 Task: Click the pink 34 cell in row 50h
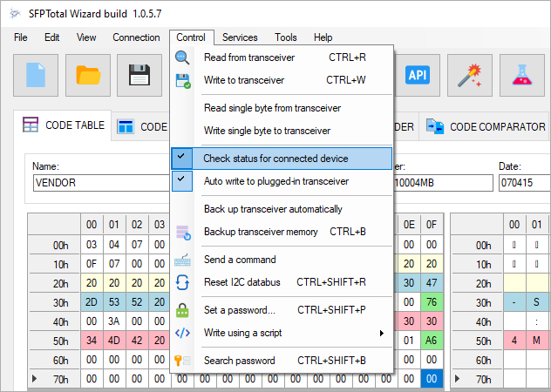92,341
